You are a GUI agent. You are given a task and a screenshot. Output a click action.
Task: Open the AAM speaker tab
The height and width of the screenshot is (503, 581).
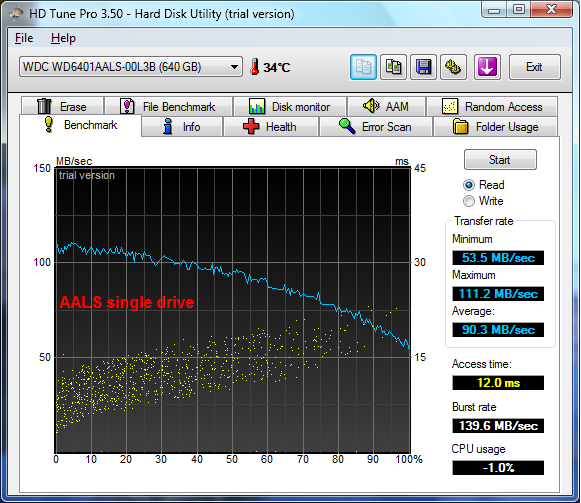(386, 106)
